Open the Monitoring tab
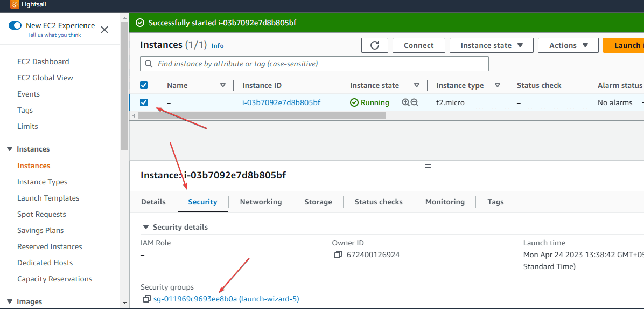 445,202
